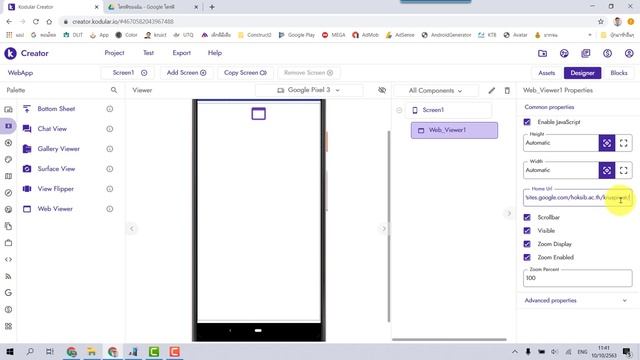Open the Extensions category at sidebar bottom
The width and height of the screenshot is (640, 360).
(8, 326)
